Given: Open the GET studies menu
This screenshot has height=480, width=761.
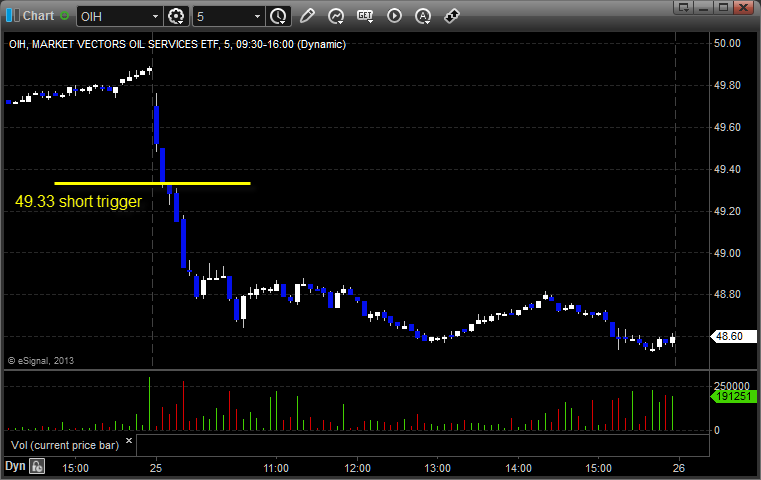Looking at the screenshot, I should (x=365, y=16).
